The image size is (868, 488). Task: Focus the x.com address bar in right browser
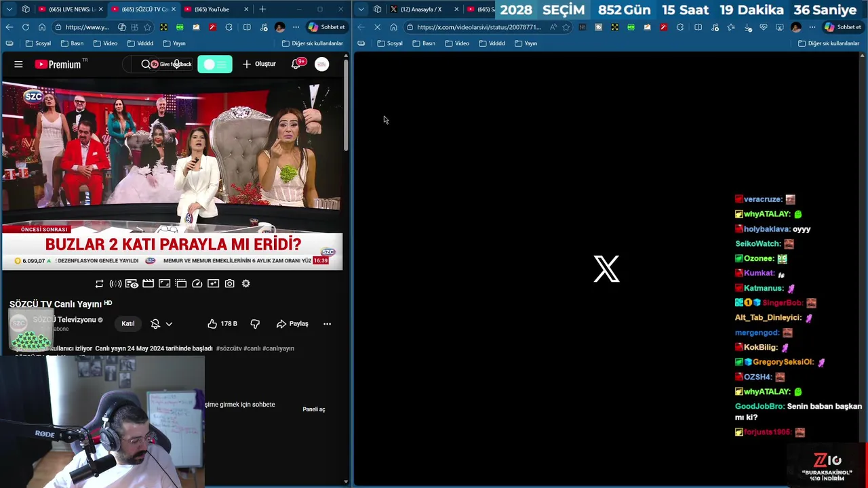pos(479,27)
